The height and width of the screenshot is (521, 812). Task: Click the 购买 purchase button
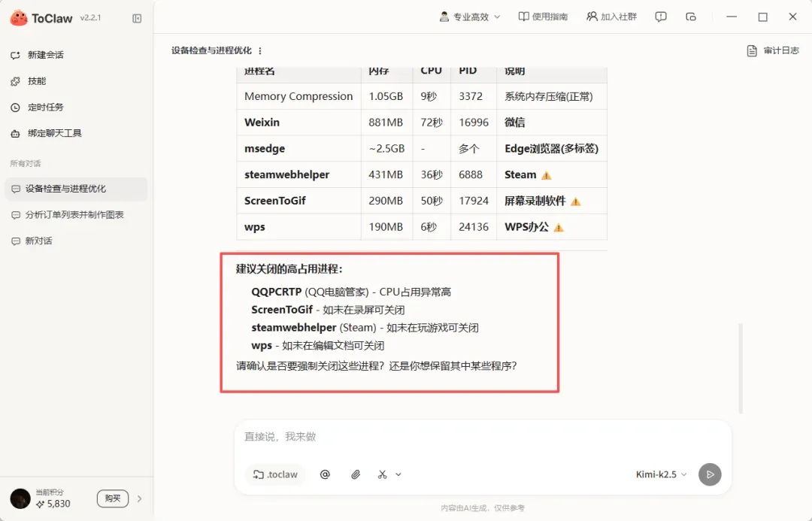(112, 498)
